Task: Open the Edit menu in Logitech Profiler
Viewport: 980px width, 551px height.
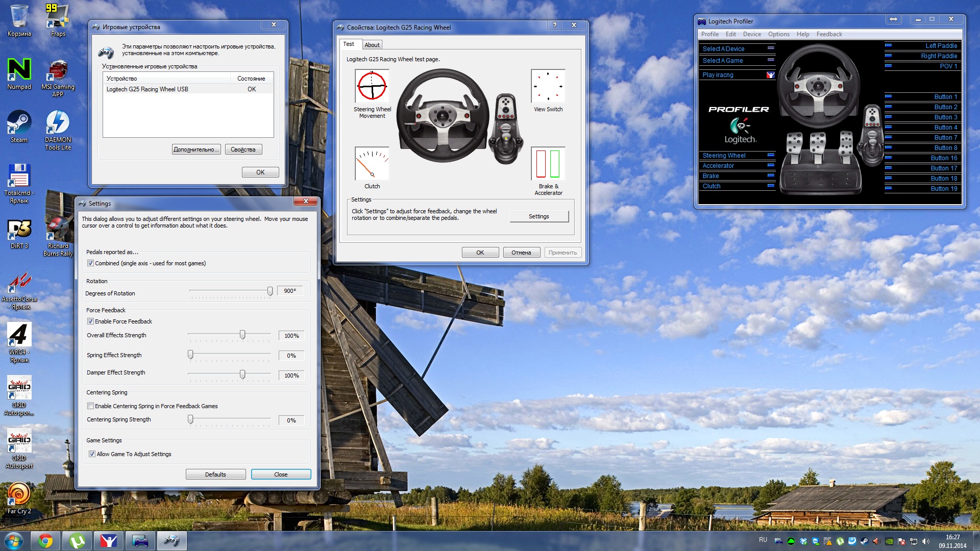Action: point(731,34)
